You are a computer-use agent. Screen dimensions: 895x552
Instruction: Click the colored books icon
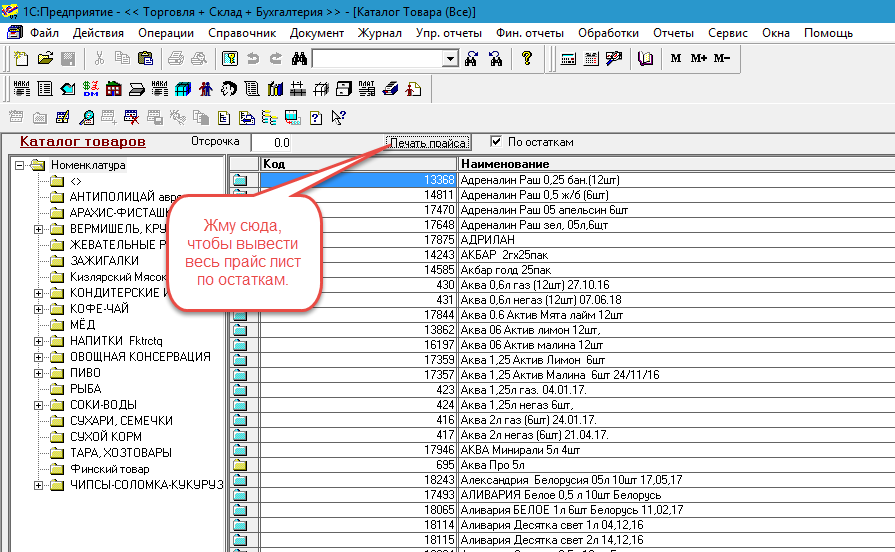click(275, 89)
